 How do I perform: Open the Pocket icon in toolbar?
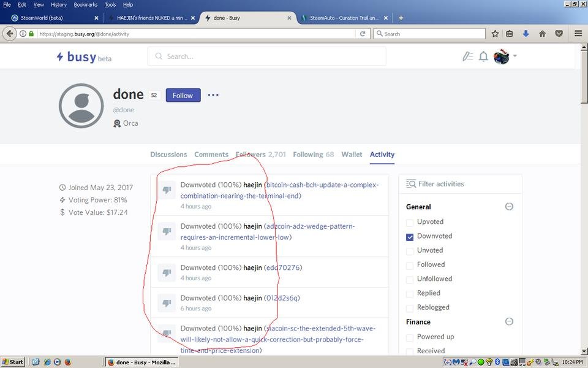coord(559,34)
